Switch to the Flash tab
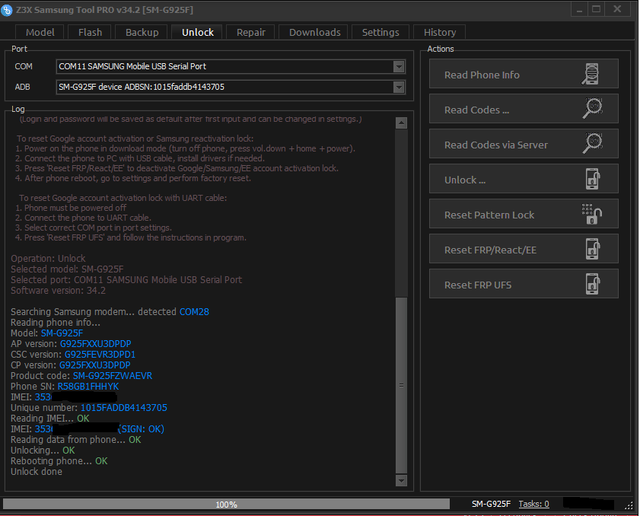 pos(90,32)
